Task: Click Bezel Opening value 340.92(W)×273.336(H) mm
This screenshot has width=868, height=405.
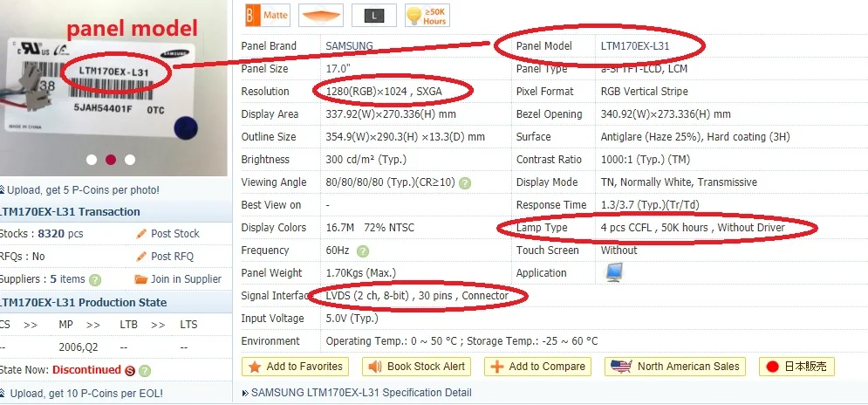Action: [x=666, y=114]
